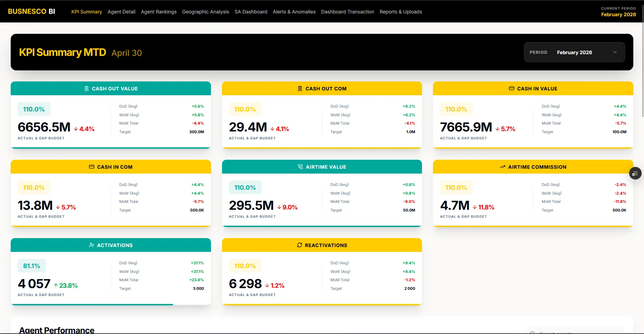Click the card icon in Cash In Value header
This screenshot has height=334, width=644.
512,89
